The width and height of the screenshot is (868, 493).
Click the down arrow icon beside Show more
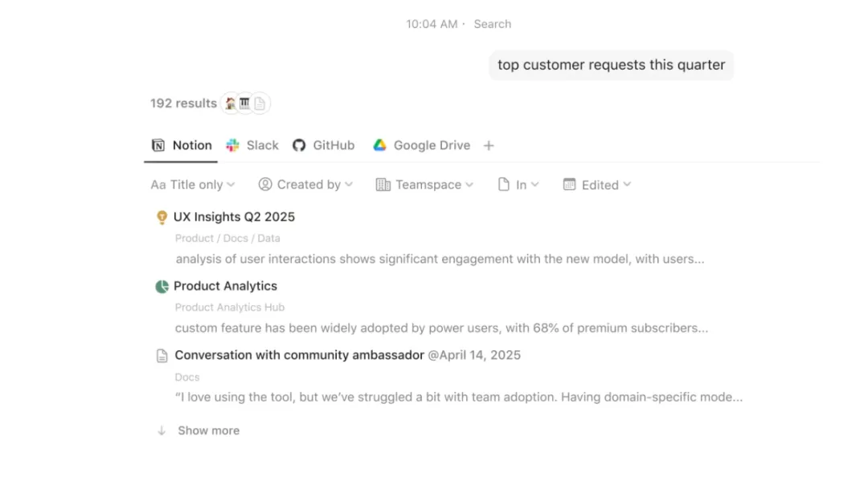click(162, 430)
